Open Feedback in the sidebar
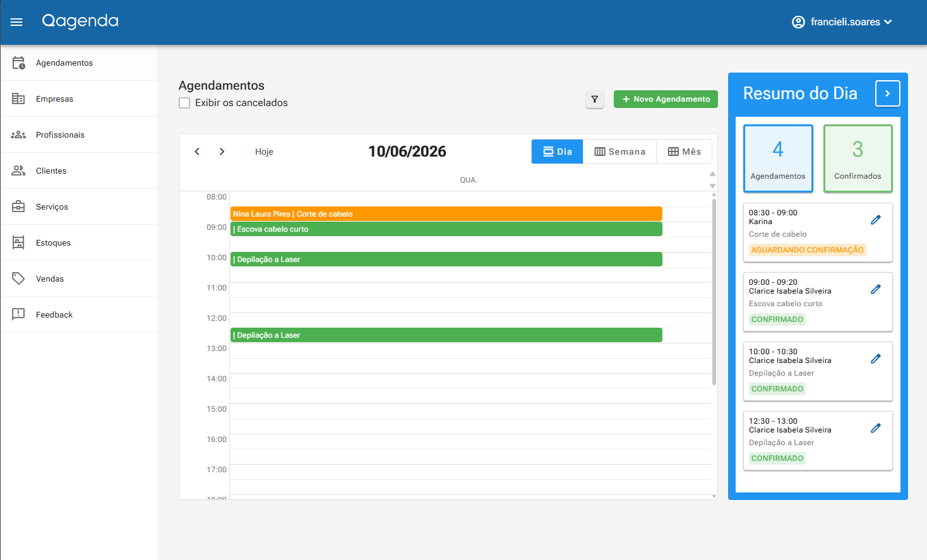 79,314
